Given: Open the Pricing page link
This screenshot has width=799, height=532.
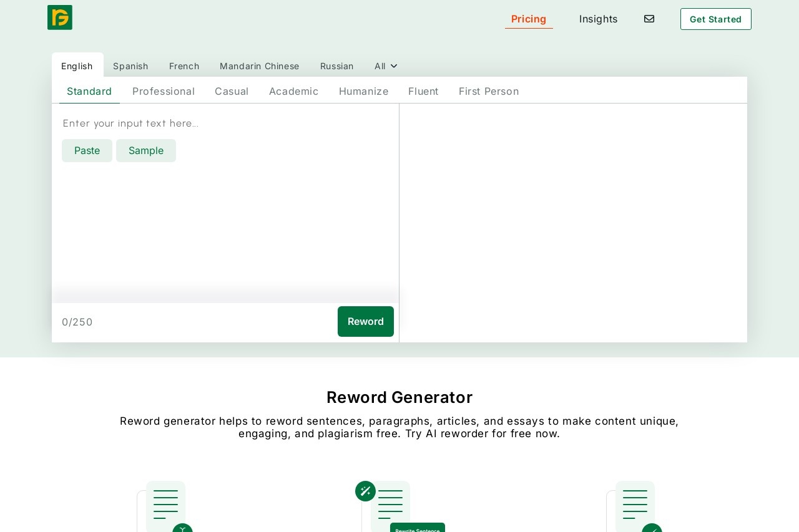Looking at the screenshot, I should pos(529,19).
